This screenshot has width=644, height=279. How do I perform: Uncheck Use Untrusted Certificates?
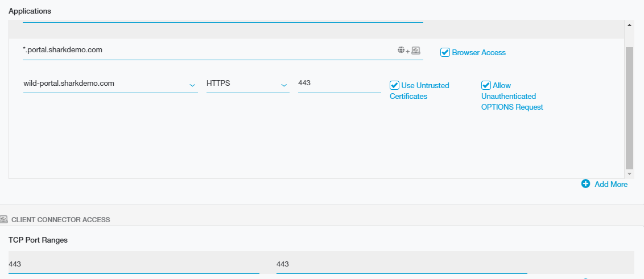click(394, 85)
